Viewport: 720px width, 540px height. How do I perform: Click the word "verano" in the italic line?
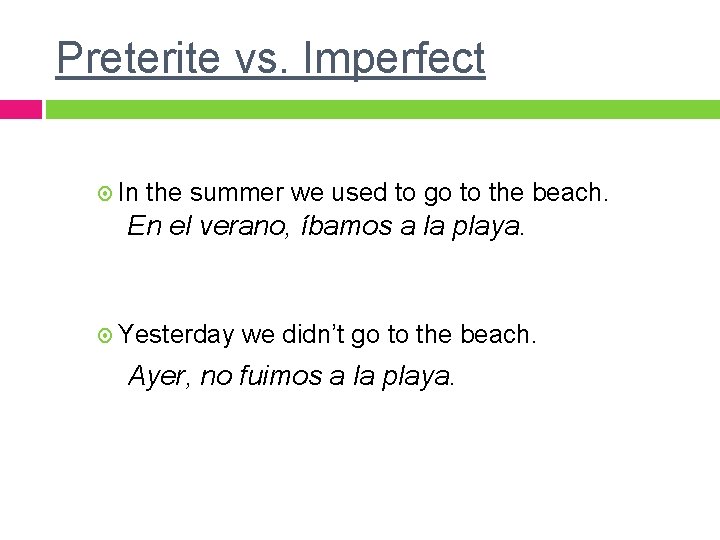tap(241, 226)
